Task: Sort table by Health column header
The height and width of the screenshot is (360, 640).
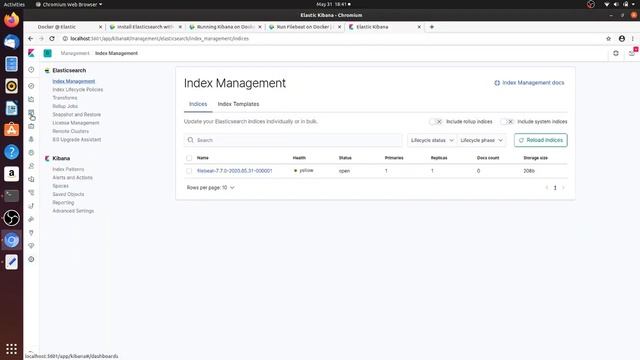Action: pos(299,158)
